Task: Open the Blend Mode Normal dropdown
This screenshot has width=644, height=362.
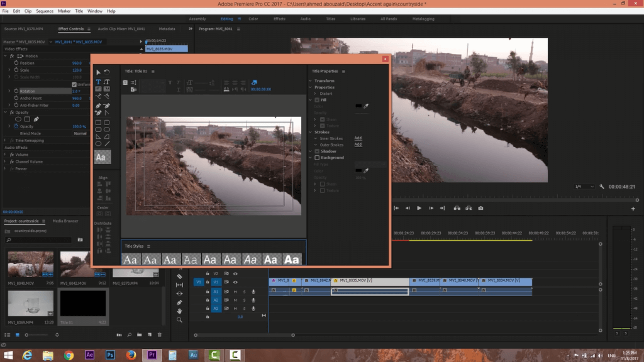Action: pyautogui.click(x=80, y=133)
